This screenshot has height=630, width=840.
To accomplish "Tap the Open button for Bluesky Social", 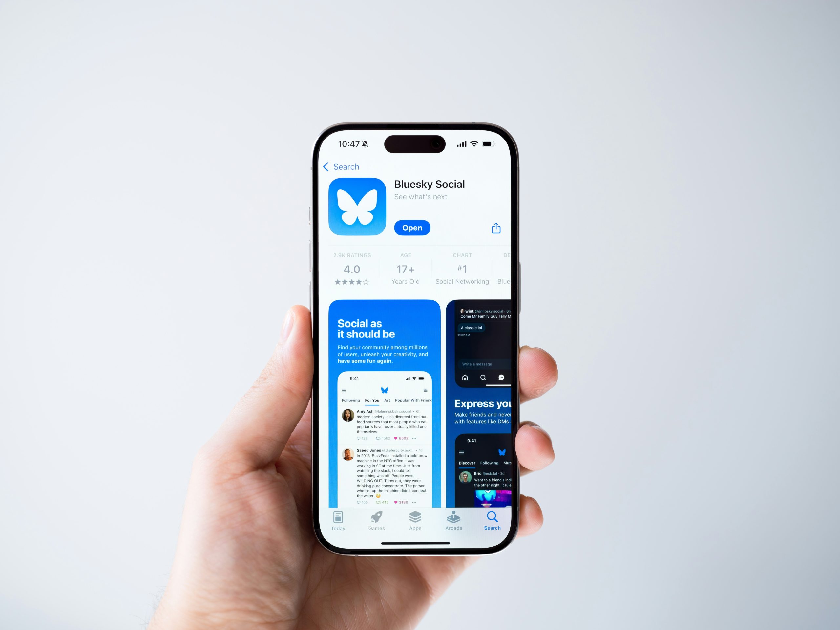I will (411, 227).
